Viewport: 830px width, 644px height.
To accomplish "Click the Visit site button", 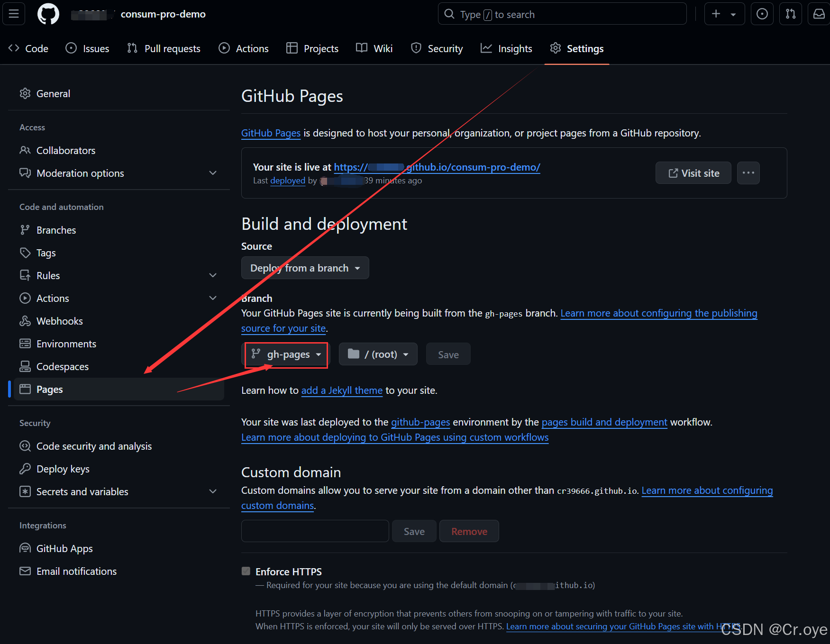I will coord(693,173).
